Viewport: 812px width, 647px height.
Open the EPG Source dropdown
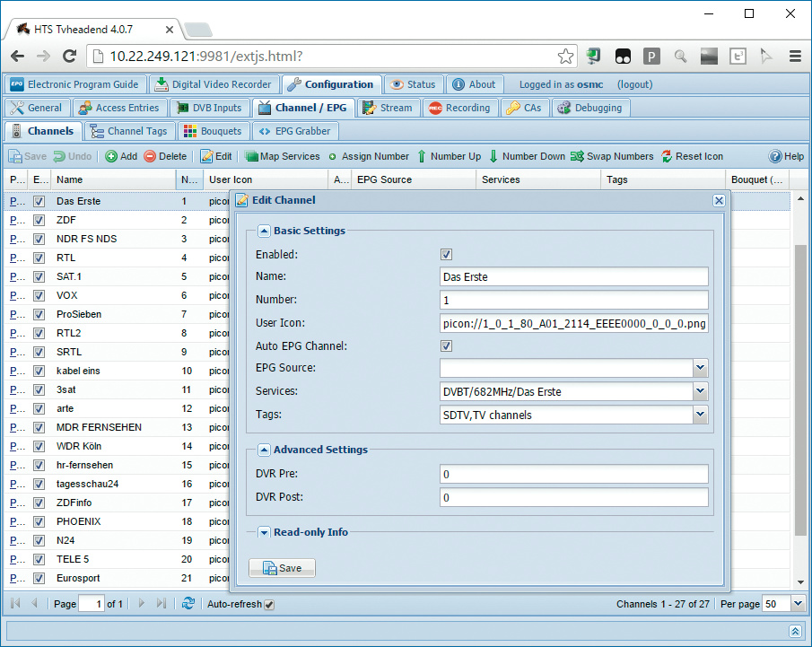(x=700, y=369)
